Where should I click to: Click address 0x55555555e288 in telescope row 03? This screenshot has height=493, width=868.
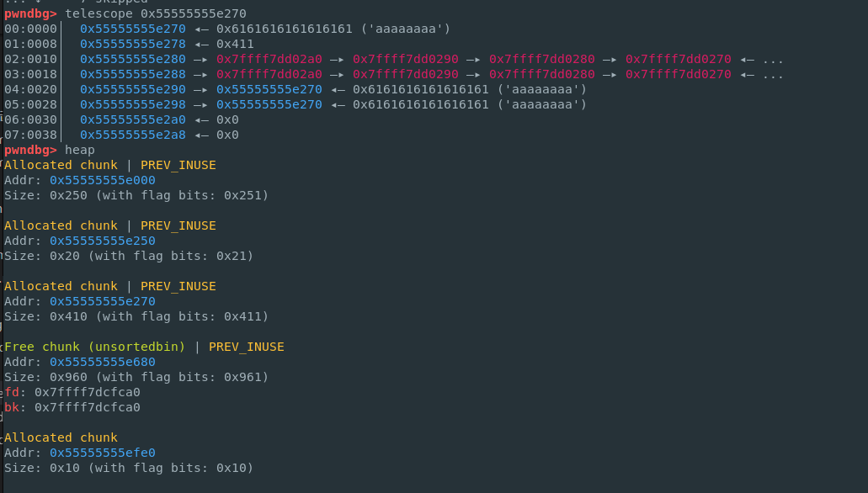point(133,74)
